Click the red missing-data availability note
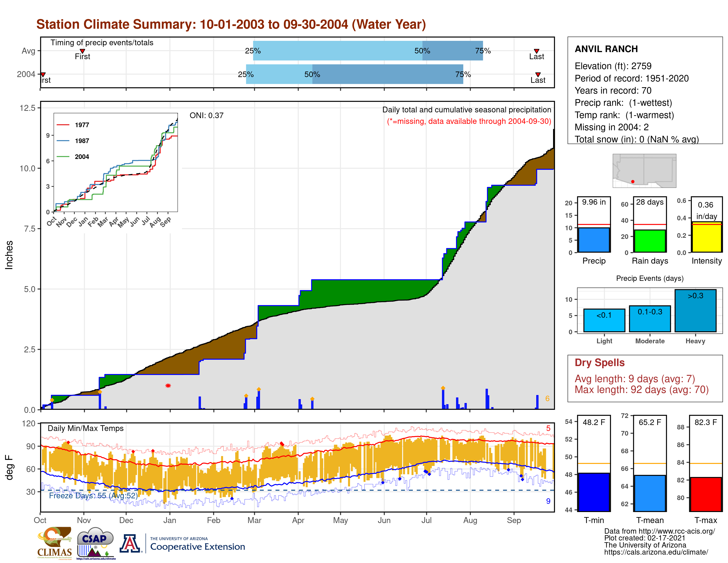Image resolution: width=728 pixels, height=563 pixels. point(469,121)
